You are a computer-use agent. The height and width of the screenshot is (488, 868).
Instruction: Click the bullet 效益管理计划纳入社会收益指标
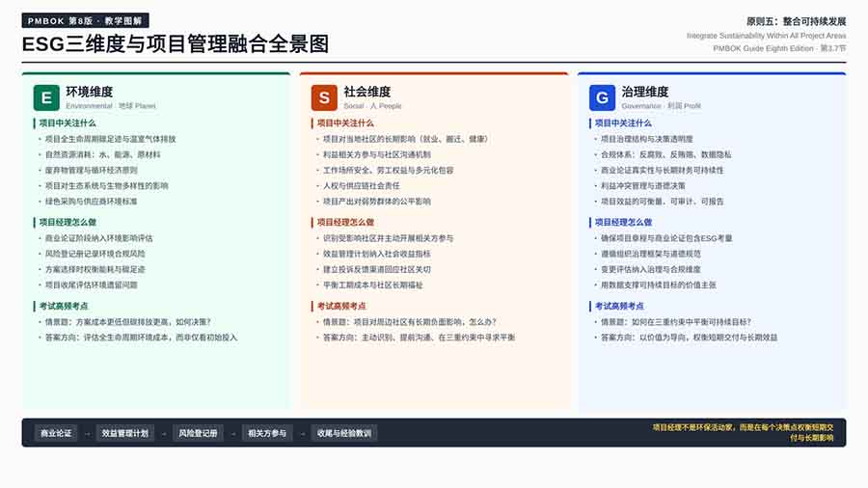point(377,254)
